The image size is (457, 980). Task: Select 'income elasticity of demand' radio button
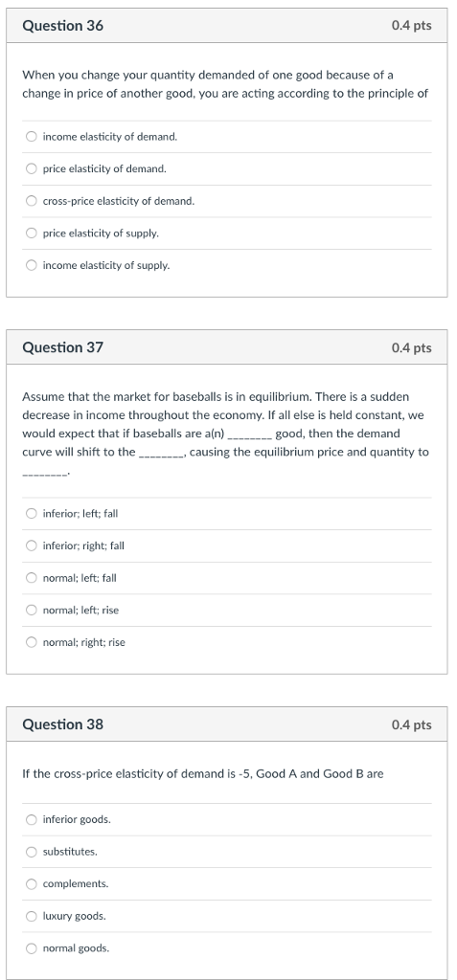pyautogui.click(x=32, y=136)
